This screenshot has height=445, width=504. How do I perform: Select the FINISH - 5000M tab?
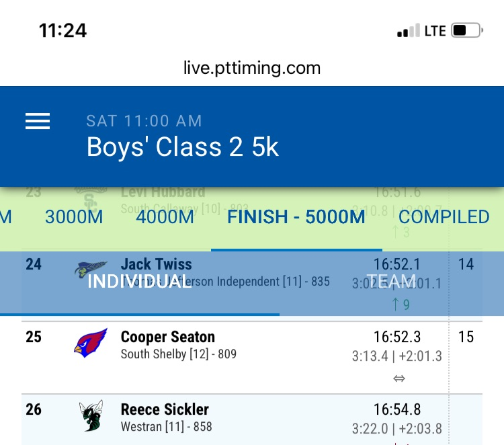pos(296,216)
